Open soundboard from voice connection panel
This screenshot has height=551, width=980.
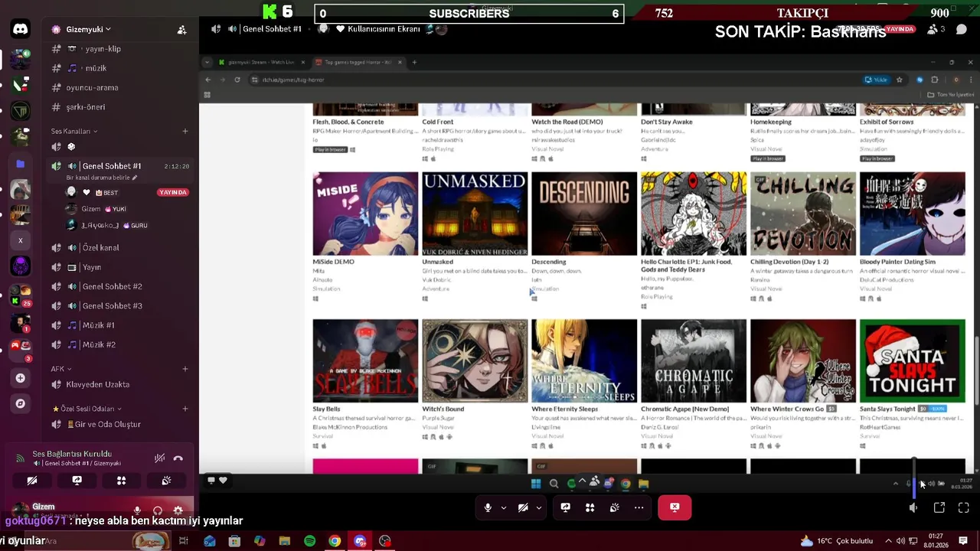coord(166,481)
